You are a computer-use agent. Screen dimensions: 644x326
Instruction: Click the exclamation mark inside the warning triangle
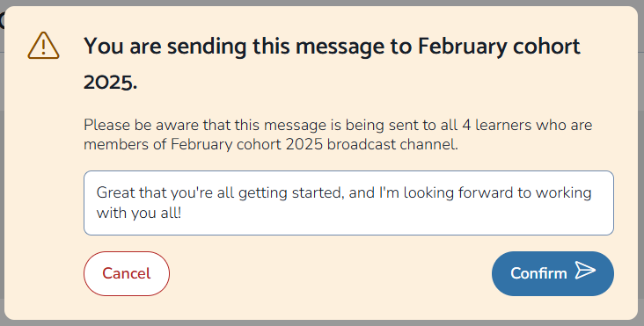click(x=43, y=47)
